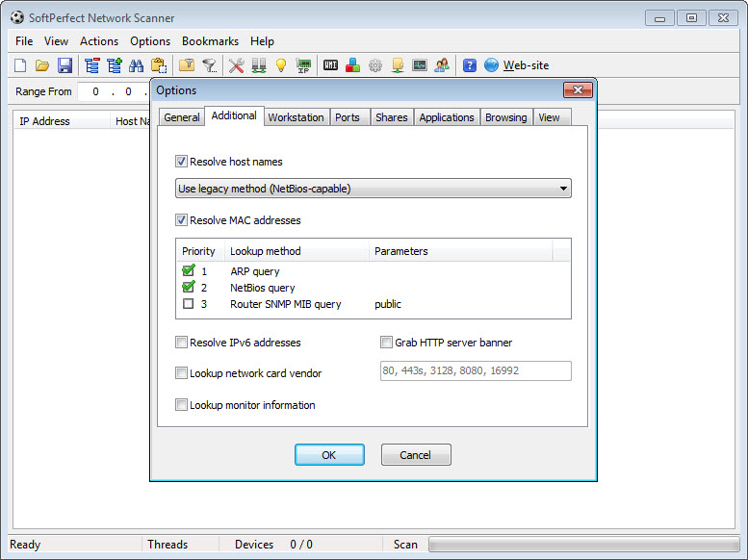Select the Additional tab
Screen dimensions: 748x560
pyautogui.click(x=234, y=115)
